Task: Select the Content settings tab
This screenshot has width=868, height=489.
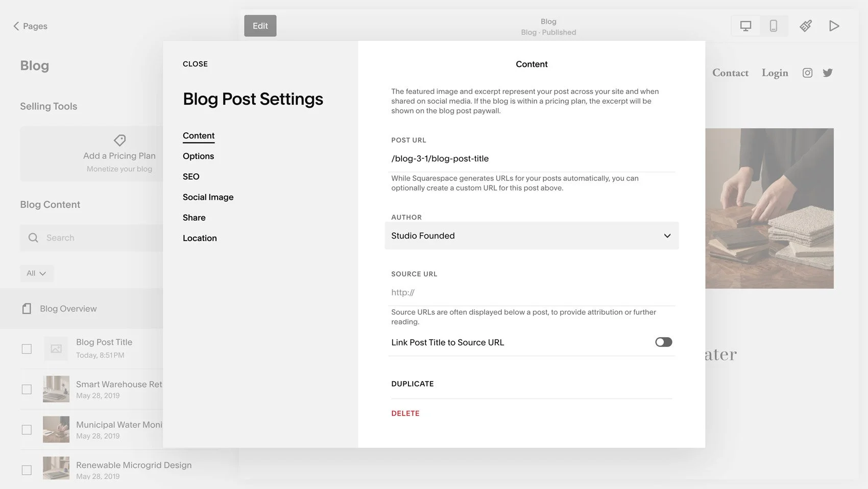Action: [x=199, y=136]
